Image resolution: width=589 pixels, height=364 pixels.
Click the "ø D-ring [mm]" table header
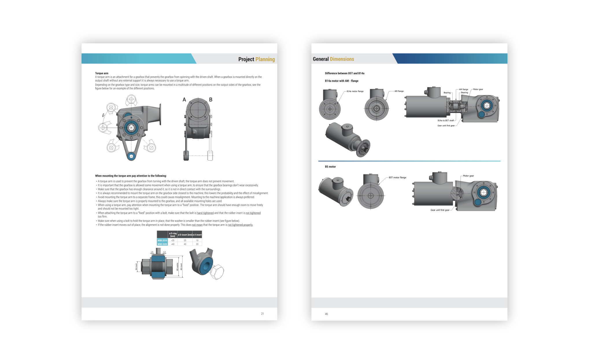point(173,235)
